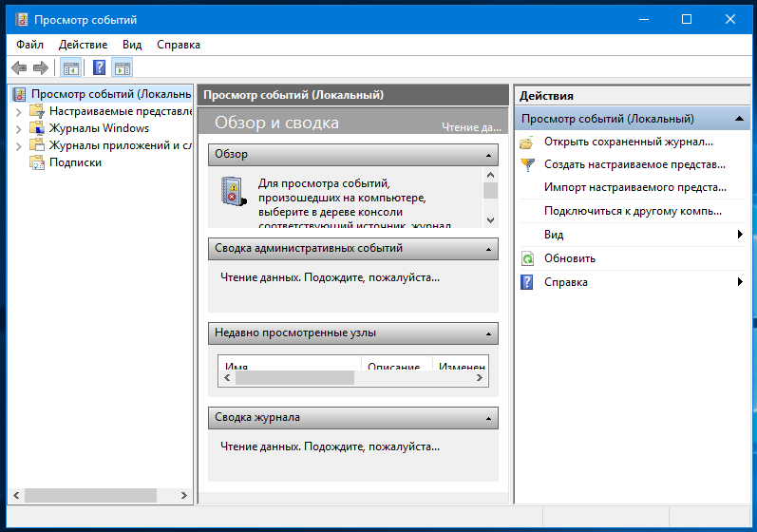Open the Файл menu

pos(29,45)
